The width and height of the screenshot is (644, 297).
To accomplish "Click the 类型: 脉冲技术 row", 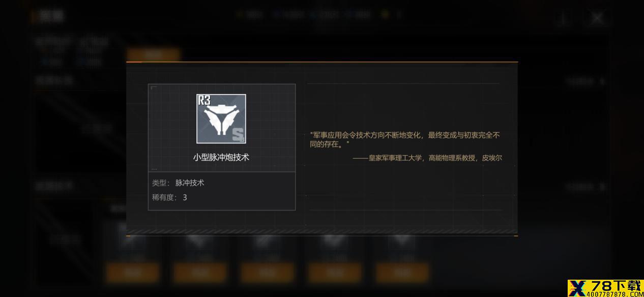I will coord(178,183).
